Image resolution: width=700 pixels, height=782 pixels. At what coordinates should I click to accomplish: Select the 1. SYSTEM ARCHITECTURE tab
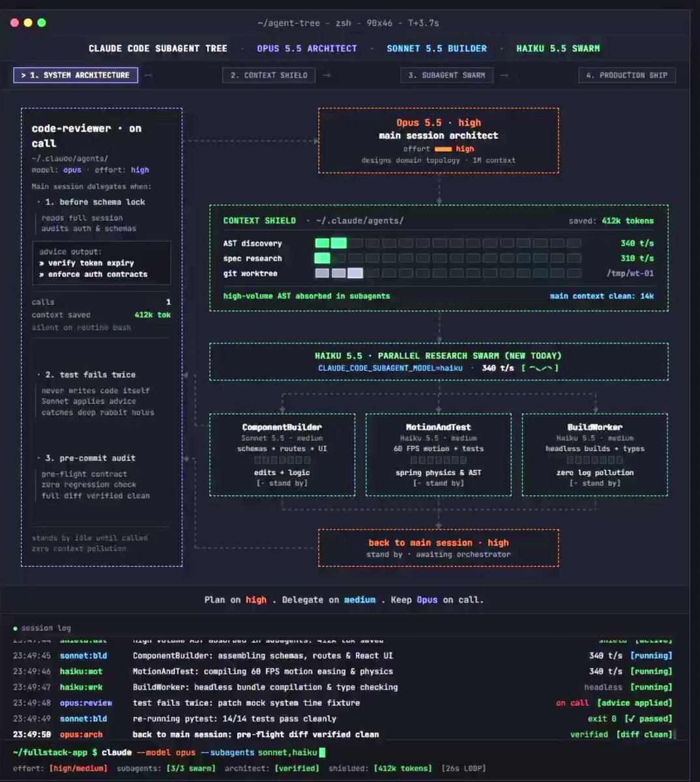point(76,75)
